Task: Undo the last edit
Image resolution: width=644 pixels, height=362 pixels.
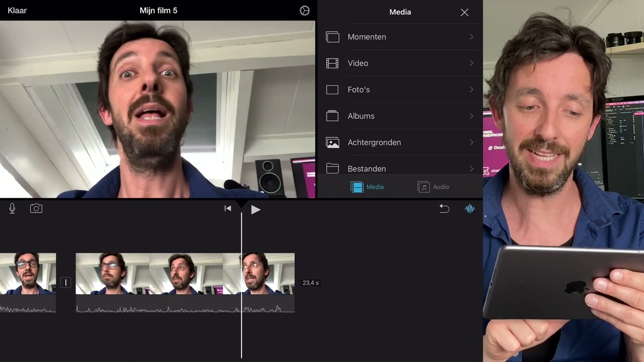Action: pos(444,208)
